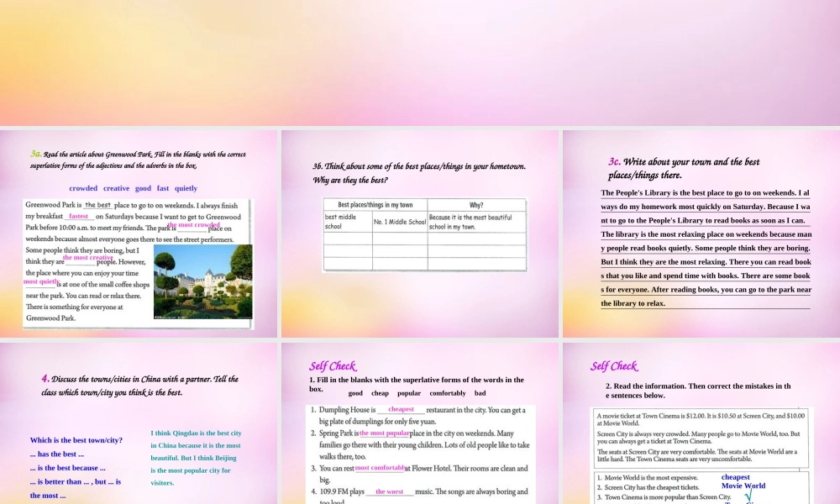This screenshot has width=840, height=504.
Task: Click the word 'popular' in the Self Check box
Action: (x=409, y=393)
